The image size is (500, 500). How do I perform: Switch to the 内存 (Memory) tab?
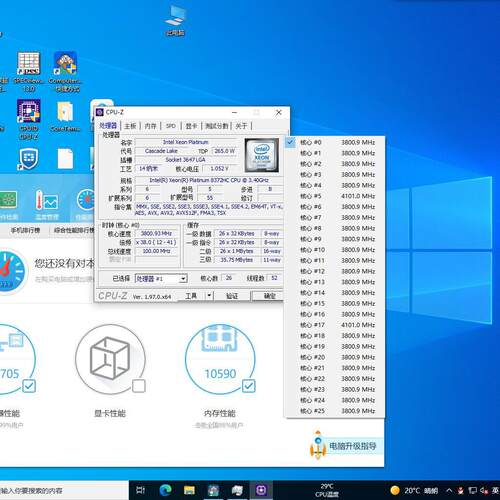(x=150, y=126)
